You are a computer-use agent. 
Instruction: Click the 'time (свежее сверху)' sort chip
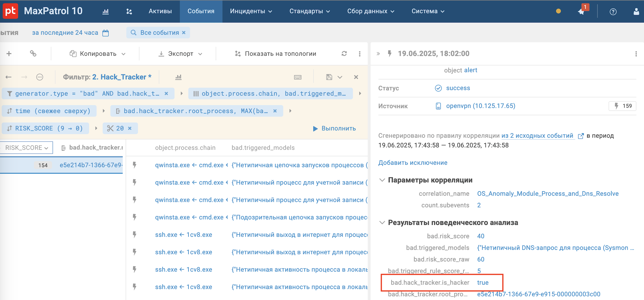click(x=49, y=111)
